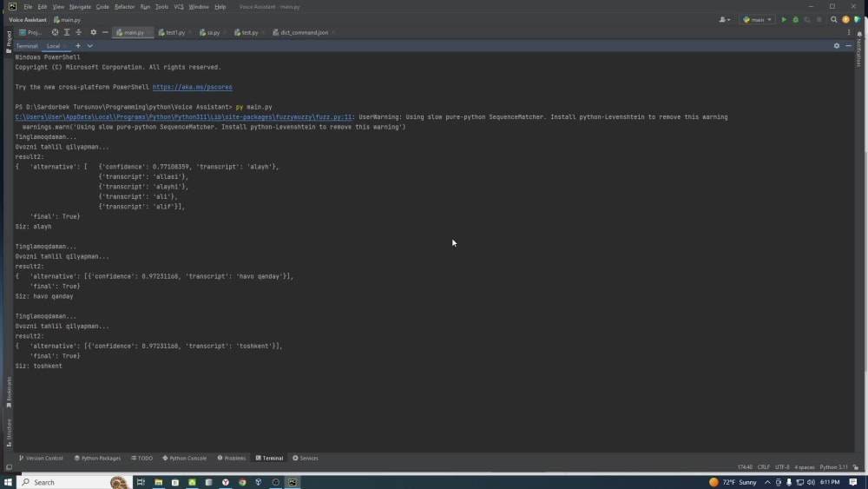Open the Windows notification center icon
This screenshot has width=868, height=489.
pos(853,482)
